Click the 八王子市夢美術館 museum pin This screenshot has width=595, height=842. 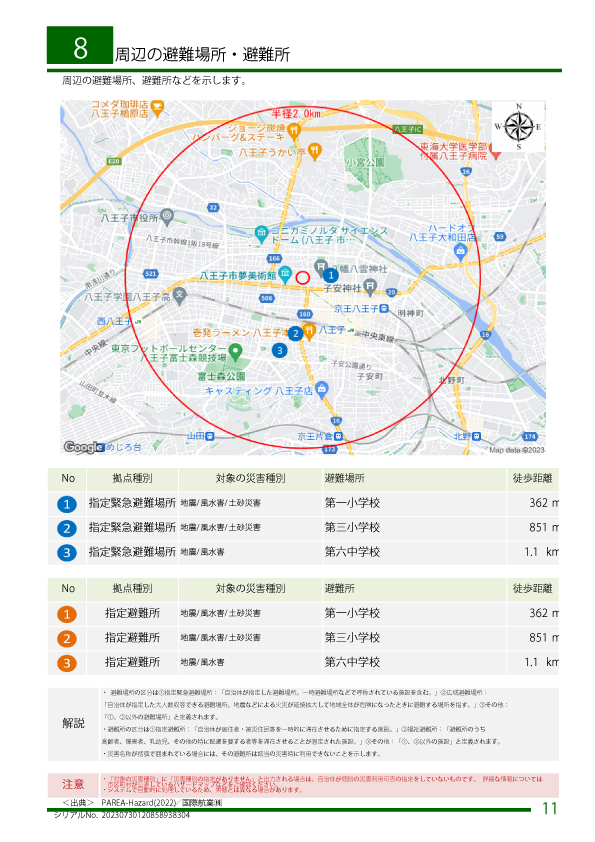point(285,274)
